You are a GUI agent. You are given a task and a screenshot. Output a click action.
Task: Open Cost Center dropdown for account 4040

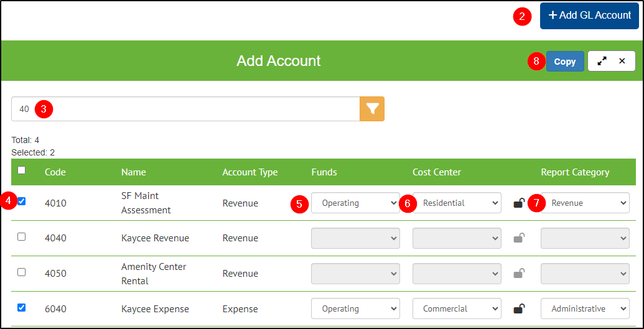click(x=457, y=238)
